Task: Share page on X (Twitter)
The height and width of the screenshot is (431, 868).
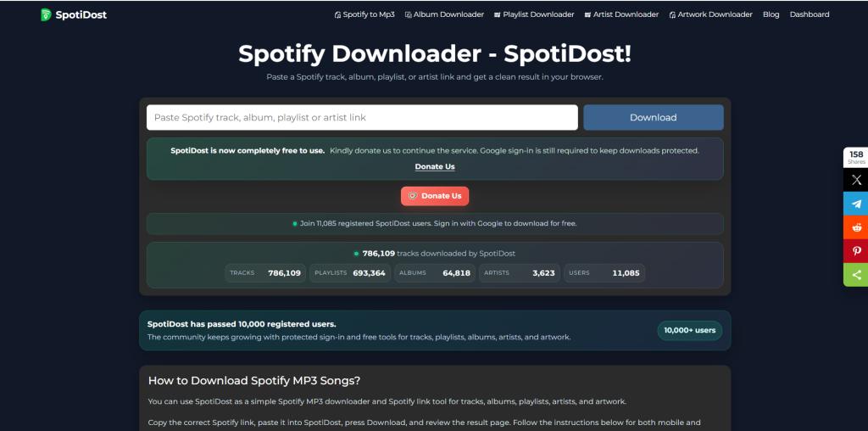Action: click(856, 180)
